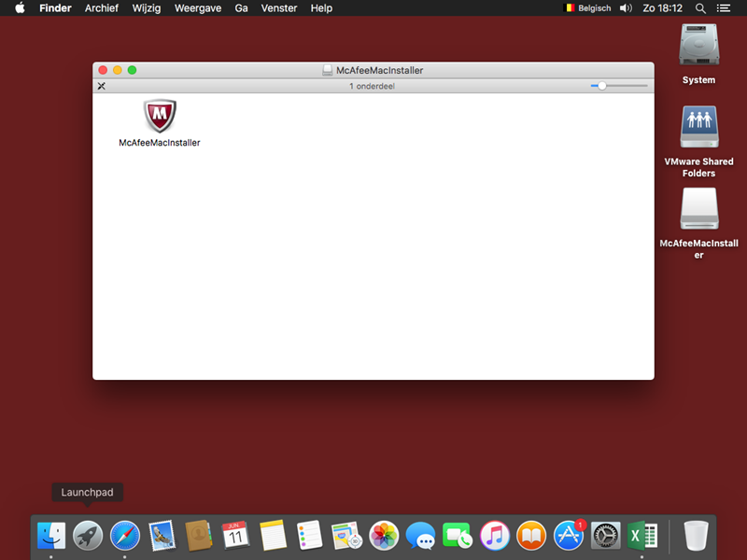747x560 pixels.
Task: Open Messages app in the Dock
Action: click(x=420, y=535)
